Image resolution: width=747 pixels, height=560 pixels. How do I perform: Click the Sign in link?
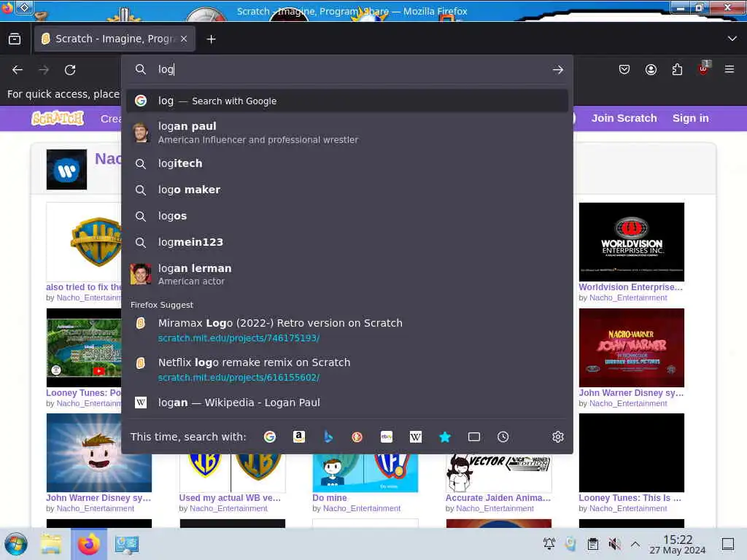click(x=690, y=118)
